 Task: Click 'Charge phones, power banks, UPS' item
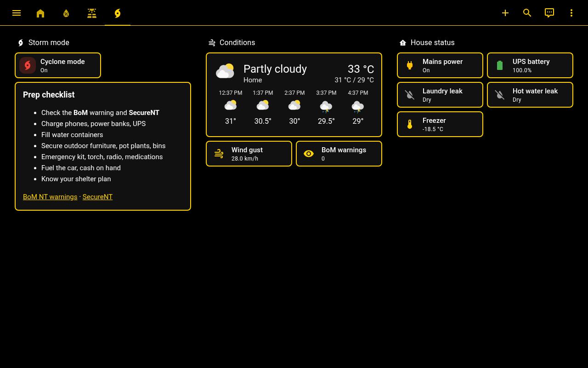coord(93,124)
